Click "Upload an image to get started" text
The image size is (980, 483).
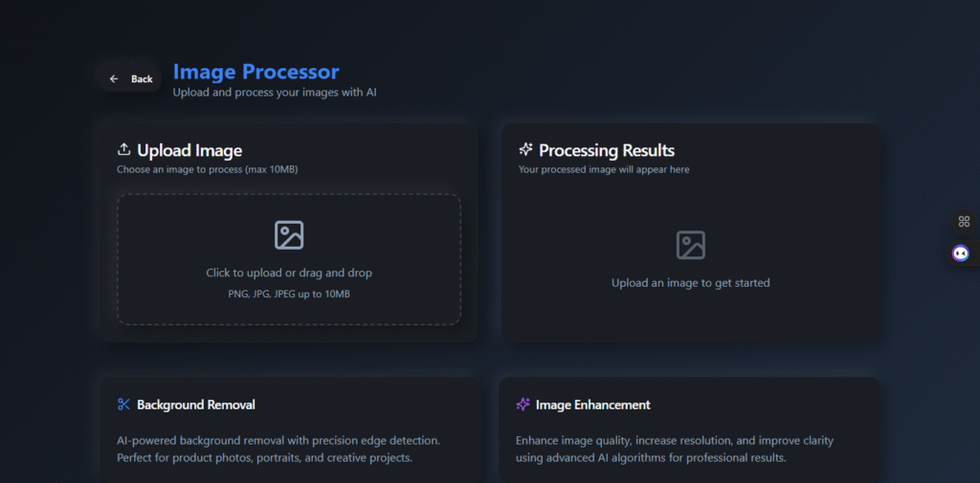pos(691,283)
